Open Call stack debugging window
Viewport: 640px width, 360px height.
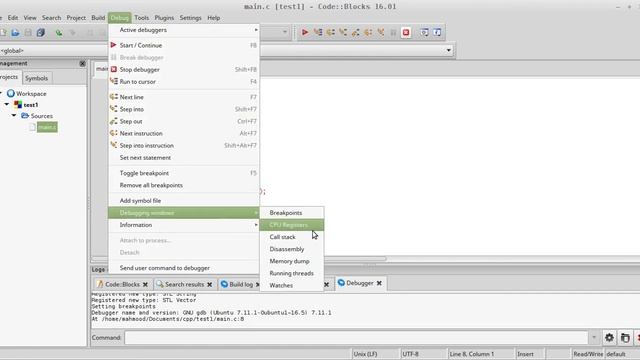[292, 237]
